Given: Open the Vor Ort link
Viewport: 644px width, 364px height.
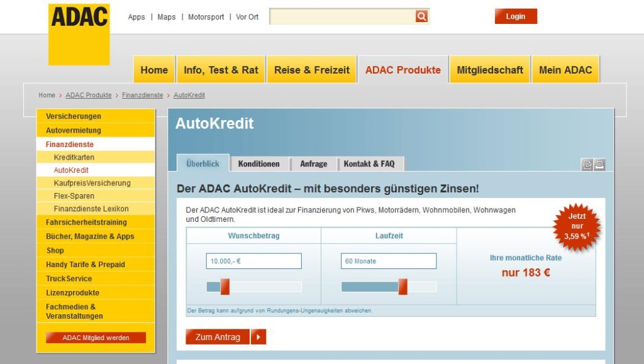Looking at the screenshot, I should coord(247,17).
